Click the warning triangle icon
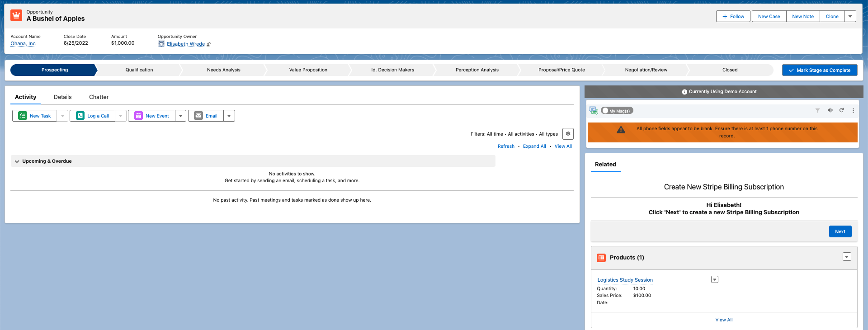 [621, 130]
